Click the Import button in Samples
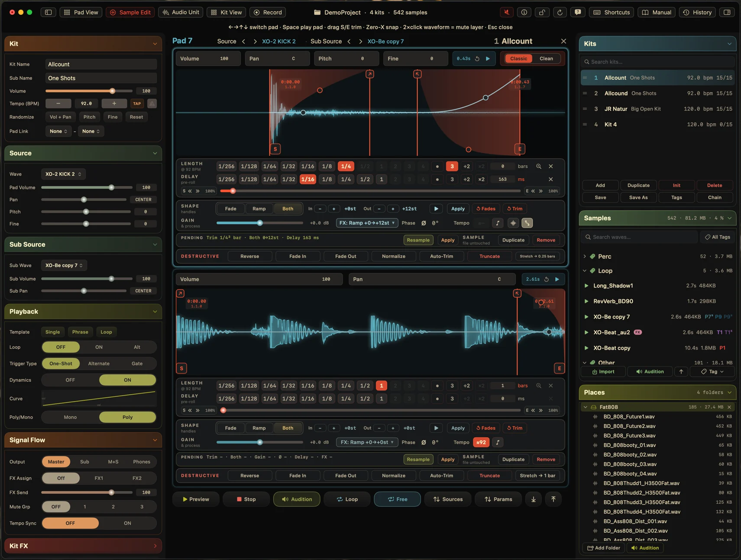The height and width of the screenshot is (560, 741). pyautogui.click(x=603, y=371)
